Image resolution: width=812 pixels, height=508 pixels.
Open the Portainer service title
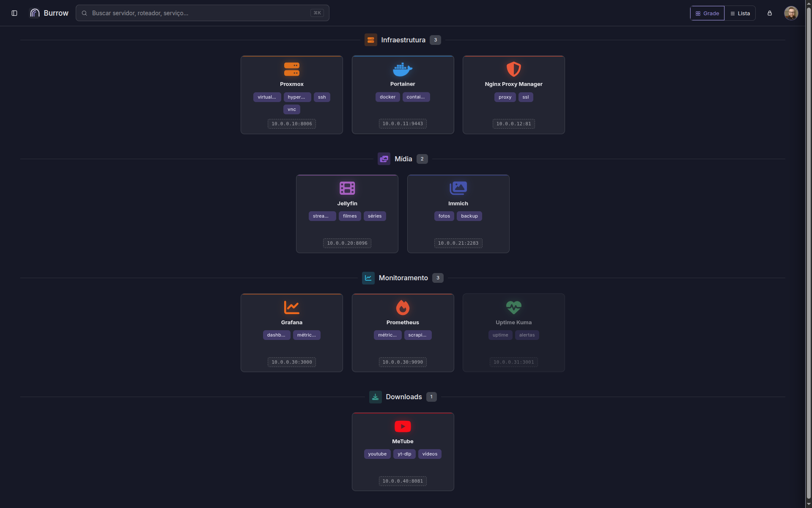[403, 84]
